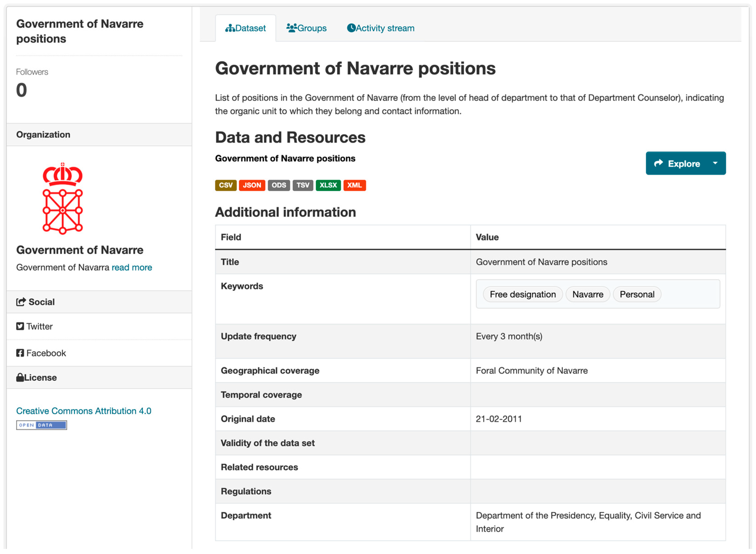Screen dimensions: 756x554
Task: Open the Government of Navarre positions resource
Action: tap(285, 158)
